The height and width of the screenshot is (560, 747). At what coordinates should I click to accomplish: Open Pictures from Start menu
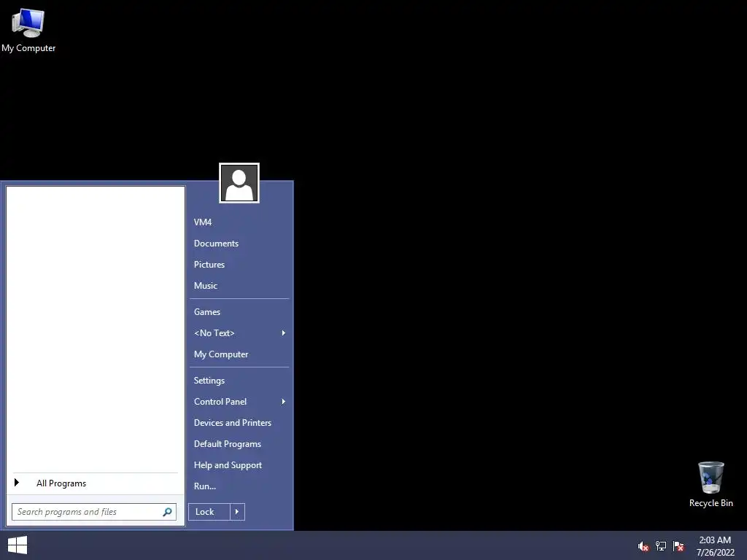click(239, 264)
